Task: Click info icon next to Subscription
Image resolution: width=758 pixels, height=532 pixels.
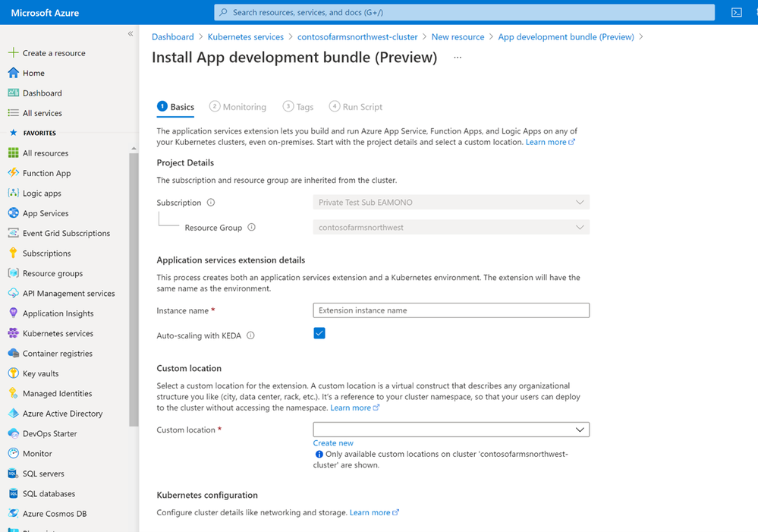Action: click(211, 203)
